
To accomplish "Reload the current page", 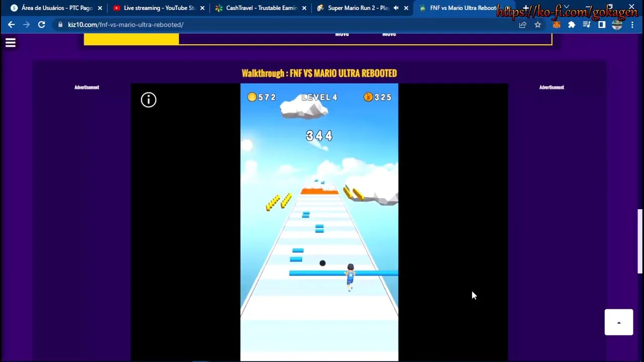I will tap(42, 25).
